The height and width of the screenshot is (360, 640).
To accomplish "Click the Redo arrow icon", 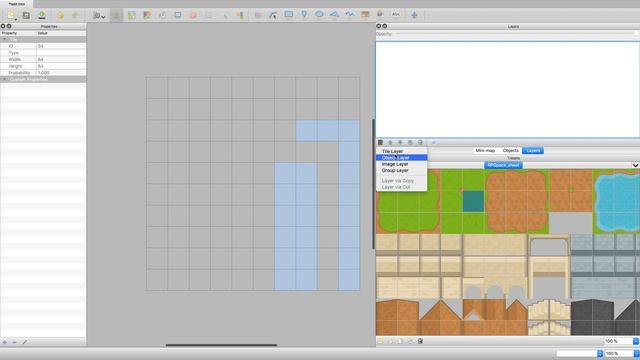I will 76,16.
